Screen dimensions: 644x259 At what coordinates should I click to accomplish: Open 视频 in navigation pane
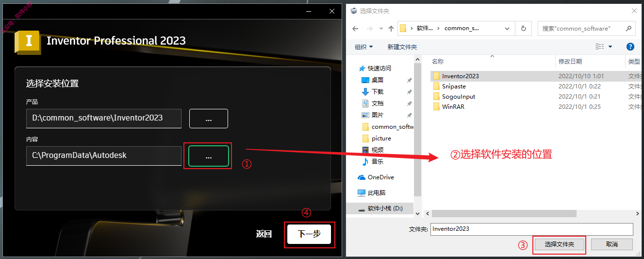click(378, 150)
